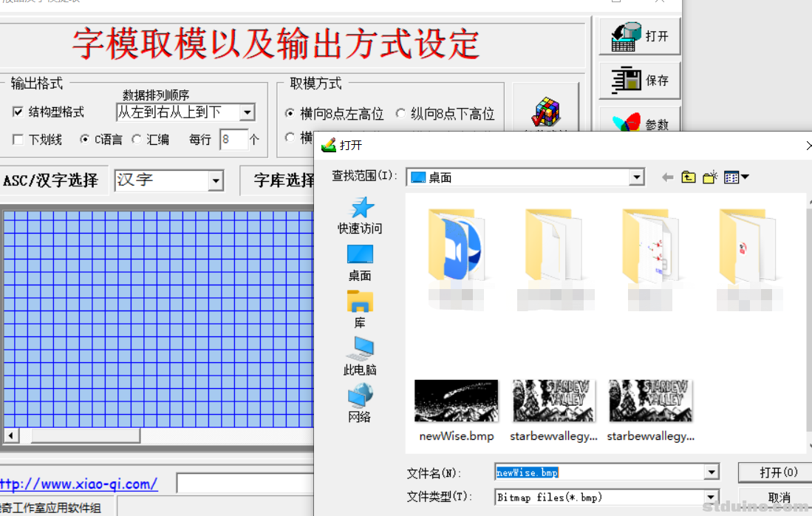The image size is (812, 516).
Task: Select 快速访问 (Quick Access) in the sidebar
Action: coord(359,212)
